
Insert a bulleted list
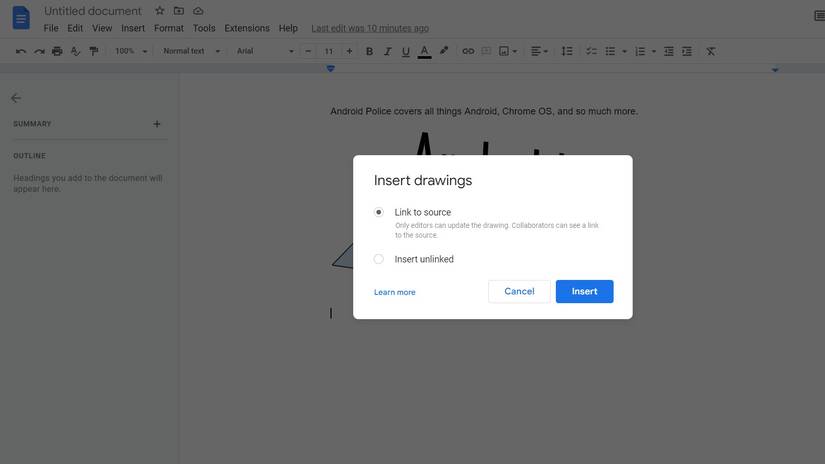pos(610,51)
